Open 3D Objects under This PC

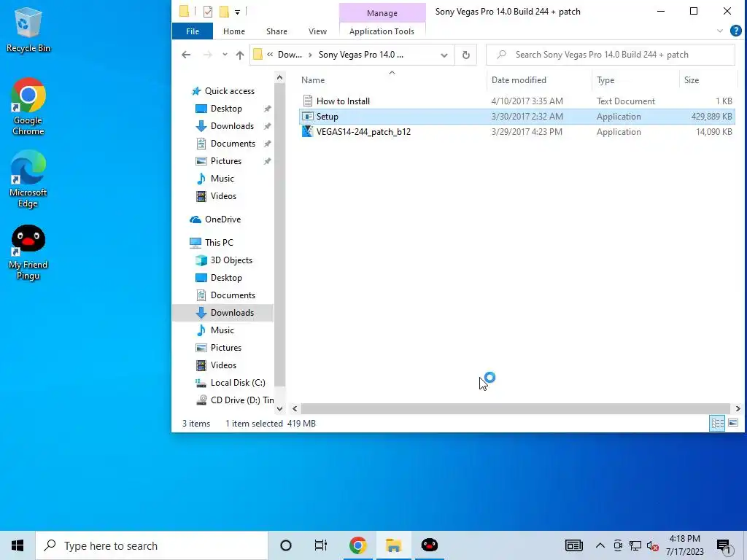pos(231,260)
